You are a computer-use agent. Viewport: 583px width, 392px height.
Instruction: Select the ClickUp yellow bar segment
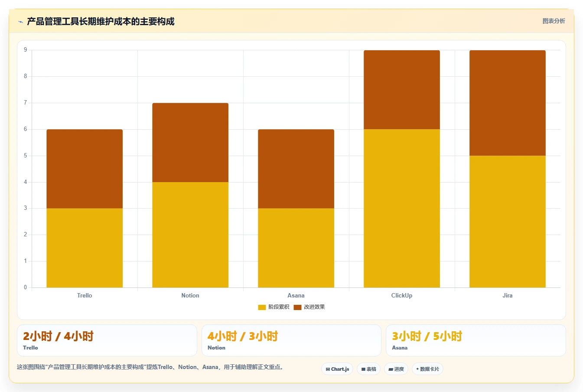[x=402, y=208]
